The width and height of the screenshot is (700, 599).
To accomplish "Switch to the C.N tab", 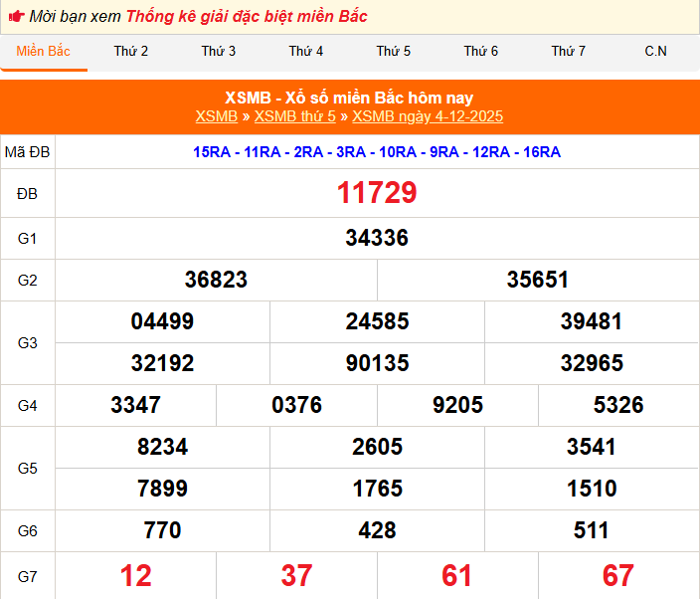I will point(656,52).
